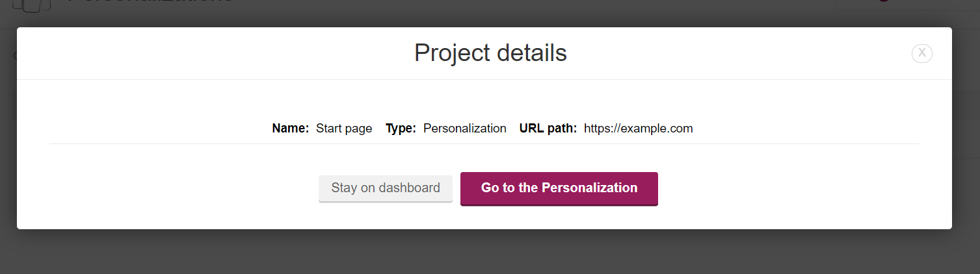Click the bold URL path: label

(x=548, y=129)
